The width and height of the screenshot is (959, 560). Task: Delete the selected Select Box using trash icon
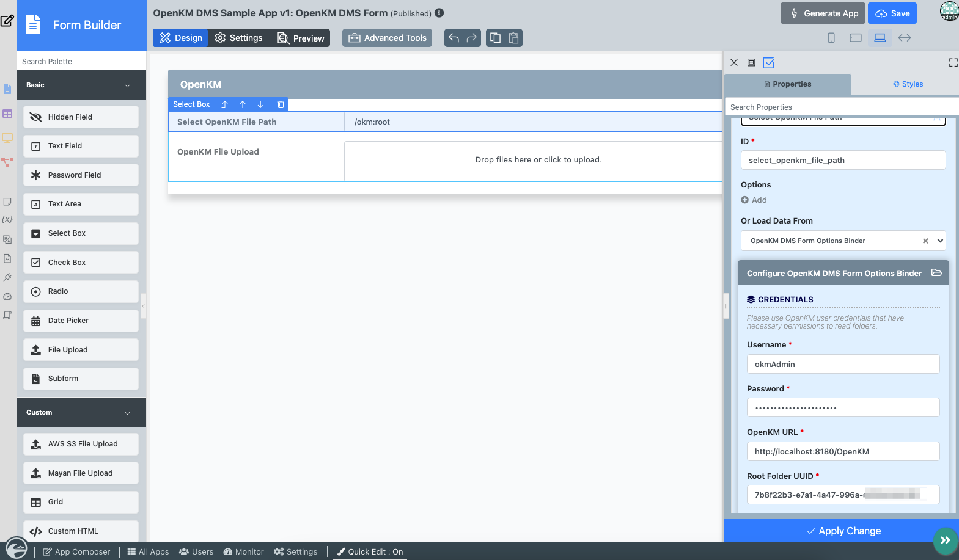pyautogui.click(x=281, y=104)
